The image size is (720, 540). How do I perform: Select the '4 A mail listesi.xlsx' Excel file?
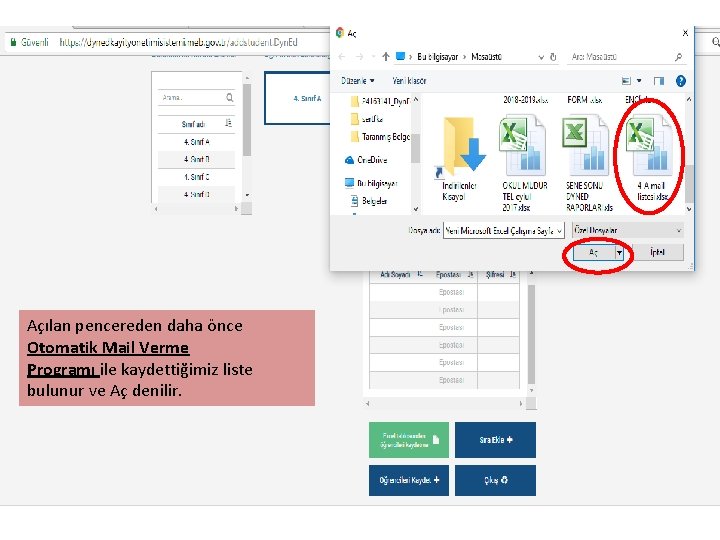[651, 159]
